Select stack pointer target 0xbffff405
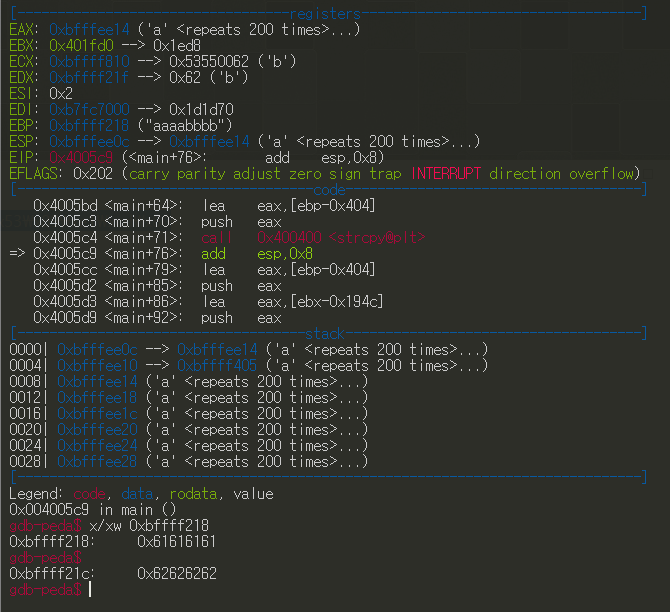Image resolution: width=670 pixels, height=612 pixels. coord(217,365)
